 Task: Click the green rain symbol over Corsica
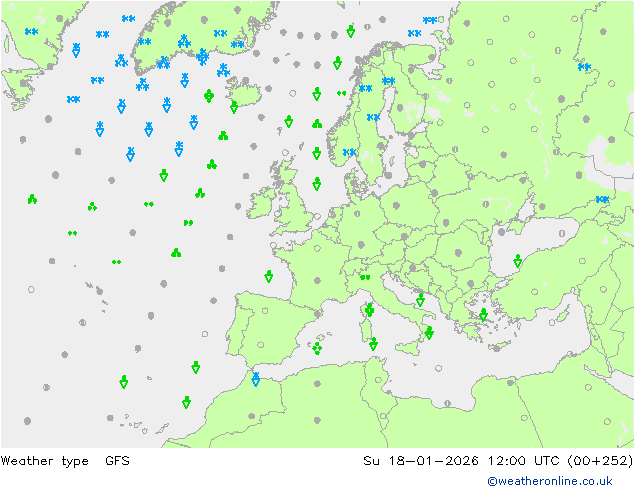click(369, 310)
